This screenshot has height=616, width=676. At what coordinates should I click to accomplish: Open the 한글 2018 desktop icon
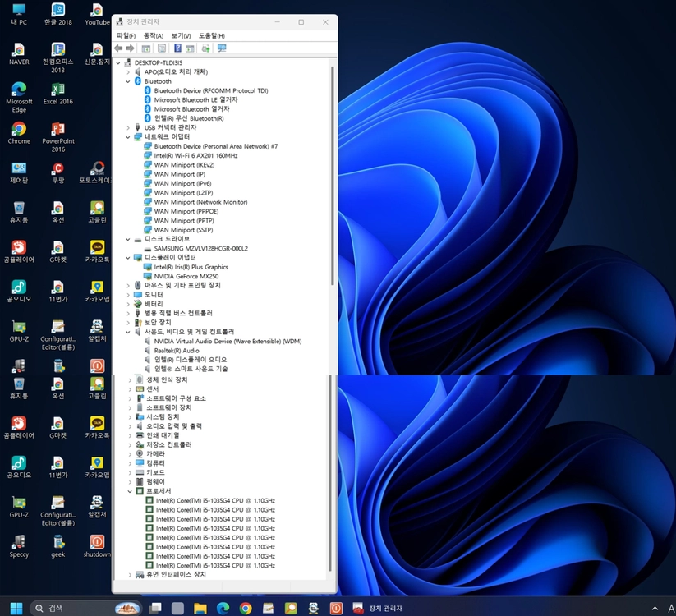[58, 14]
